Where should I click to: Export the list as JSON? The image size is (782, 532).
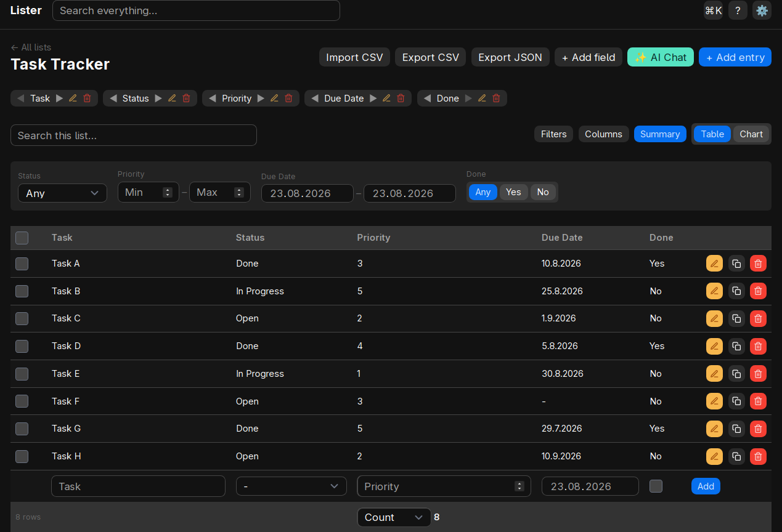coord(510,57)
